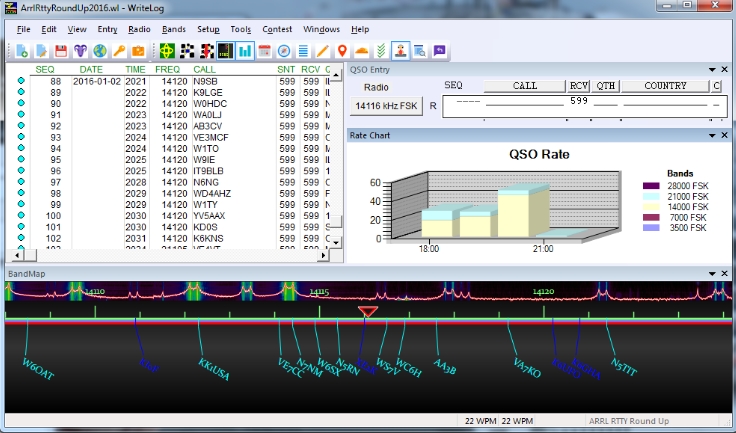Click the 14116 kHz FSK radio button
This screenshot has width=736, height=433.
(x=386, y=106)
